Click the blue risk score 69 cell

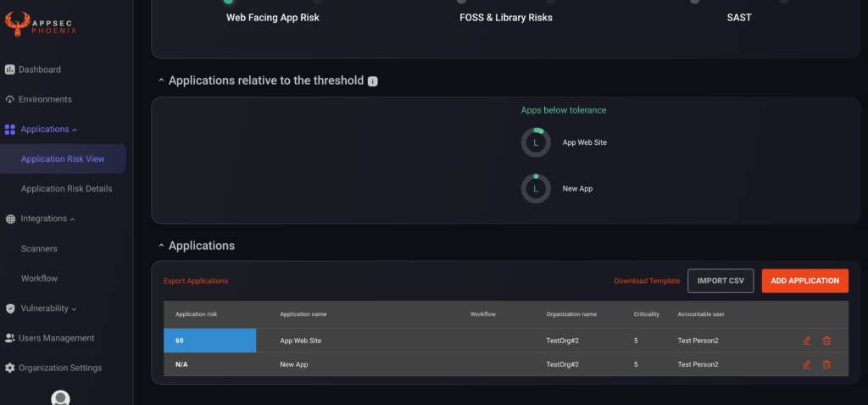tap(210, 341)
